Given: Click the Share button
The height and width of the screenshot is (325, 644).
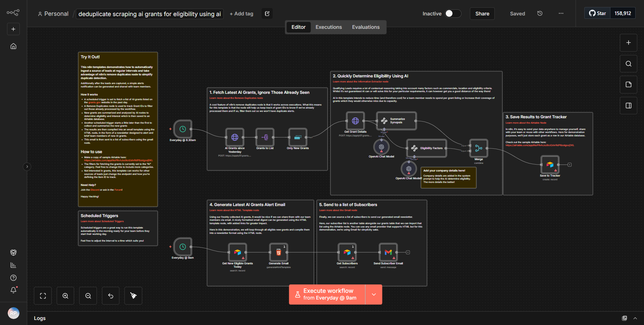Looking at the screenshot, I should tap(482, 13).
